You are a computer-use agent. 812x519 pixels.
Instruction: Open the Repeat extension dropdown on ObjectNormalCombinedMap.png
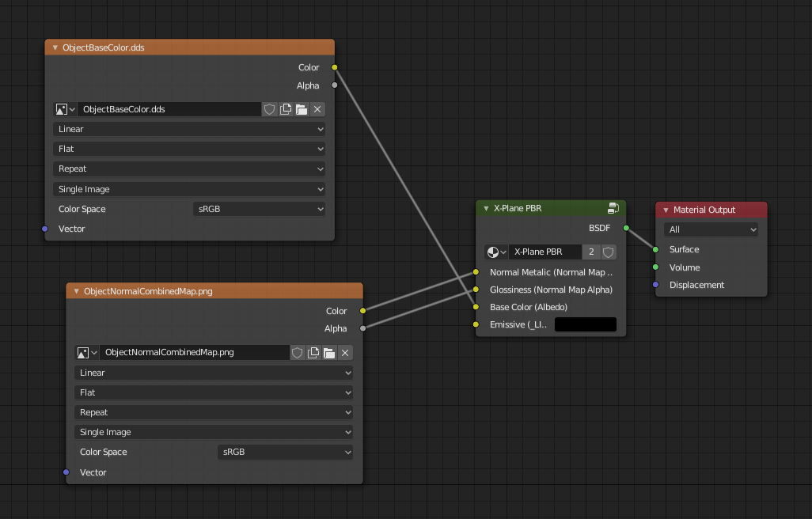[213, 412]
